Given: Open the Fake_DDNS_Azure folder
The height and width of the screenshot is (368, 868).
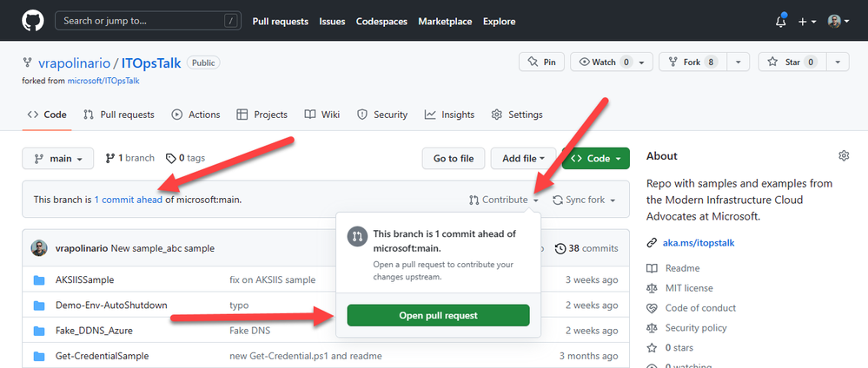Looking at the screenshot, I should tap(94, 331).
